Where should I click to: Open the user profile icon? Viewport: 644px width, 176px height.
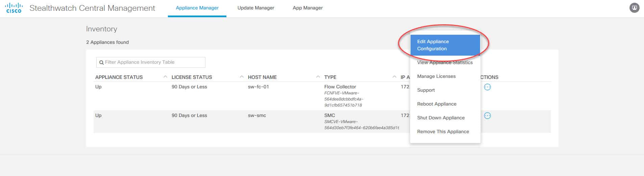click(x=634, y=8)
